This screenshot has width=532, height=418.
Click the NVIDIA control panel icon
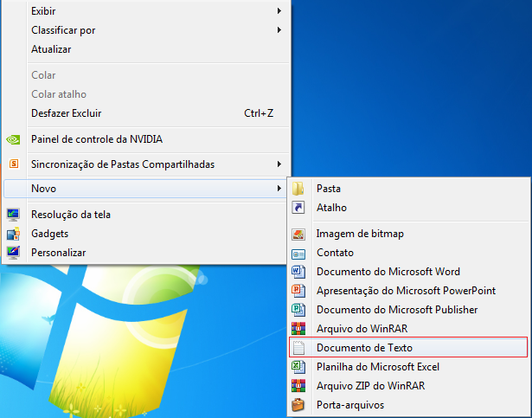click(14, 139)
